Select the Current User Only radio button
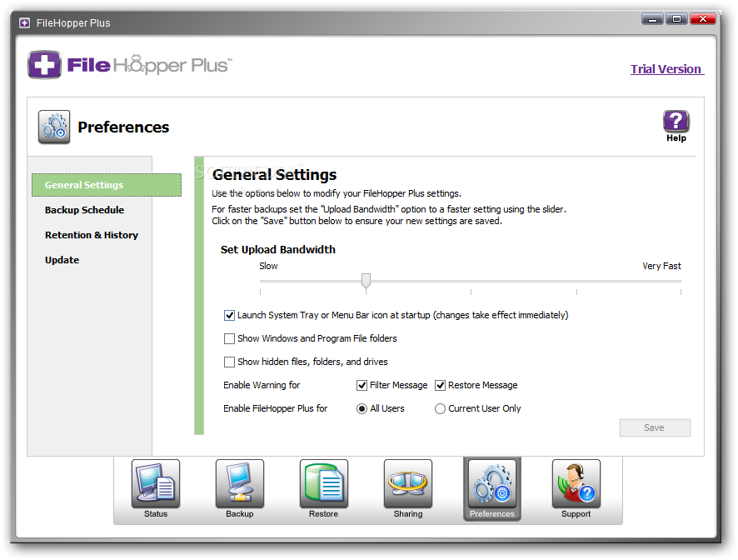Screen dimensions: 738x560 pyautogui.click(x=440, y=409)
